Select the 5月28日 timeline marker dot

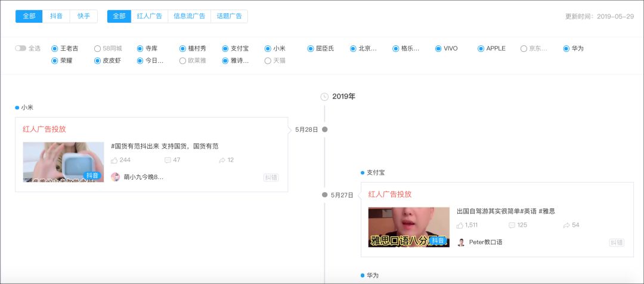pos(324,129)
